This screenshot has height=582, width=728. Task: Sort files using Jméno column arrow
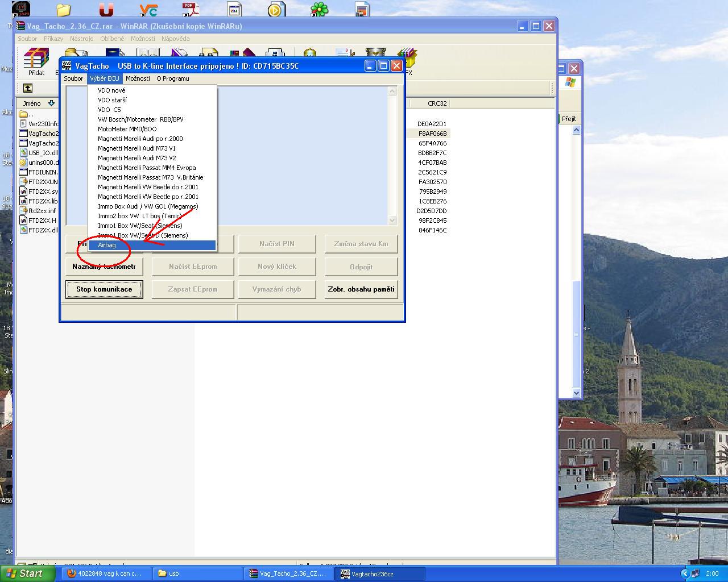[51, 103]
